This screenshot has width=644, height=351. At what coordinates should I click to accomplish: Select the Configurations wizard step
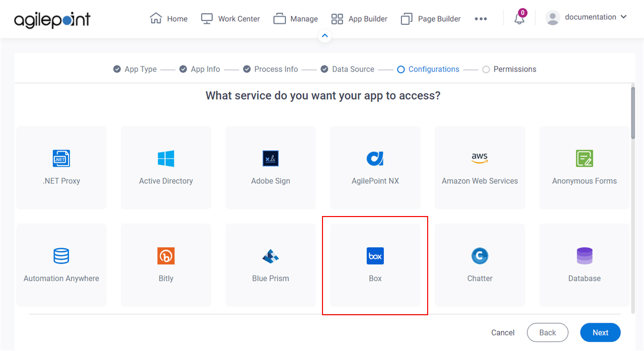click(428, 69)
